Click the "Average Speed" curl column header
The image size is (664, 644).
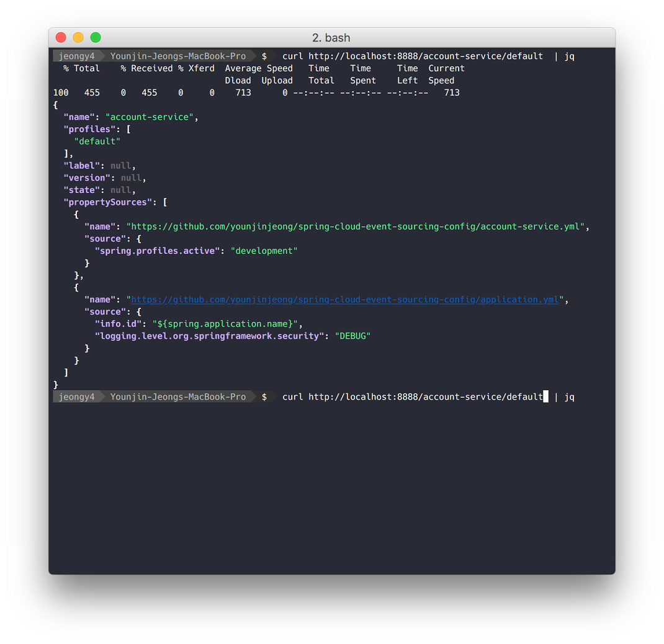pos(258,68)
